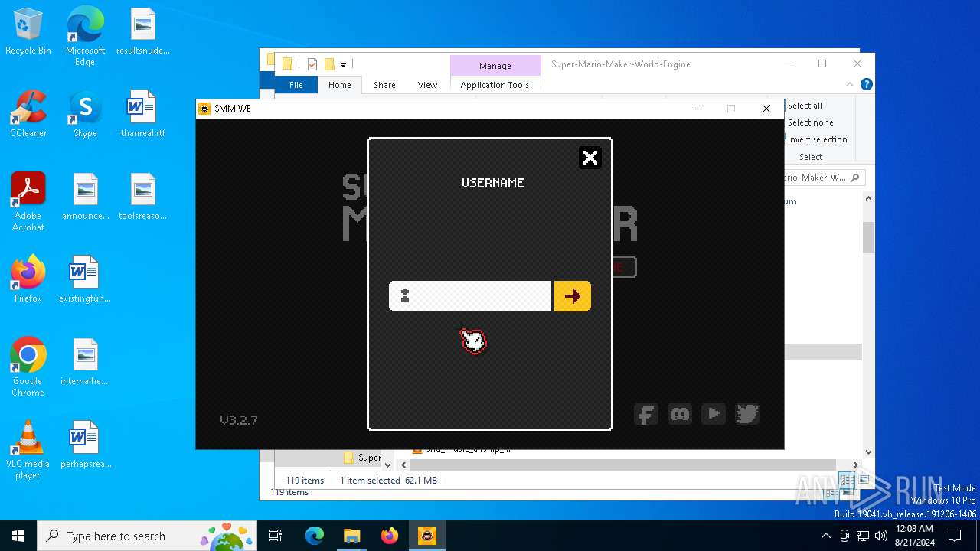Select the internalhe image file on desktop
Image resolution: width=980 pixels, height=551 pixels.
click(x=85, y=362)
